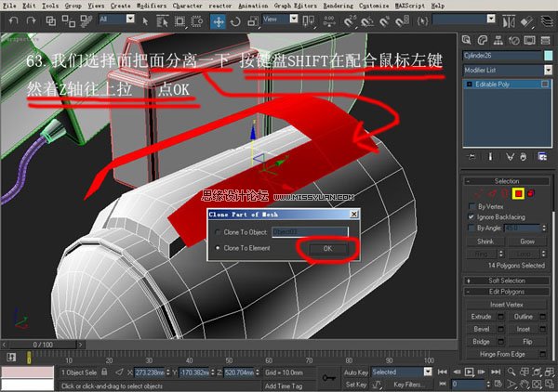The height and width of the screenshot is (392, 558).
Task: Expand the Editable Poly stack entry
Action: coord(469,85)
